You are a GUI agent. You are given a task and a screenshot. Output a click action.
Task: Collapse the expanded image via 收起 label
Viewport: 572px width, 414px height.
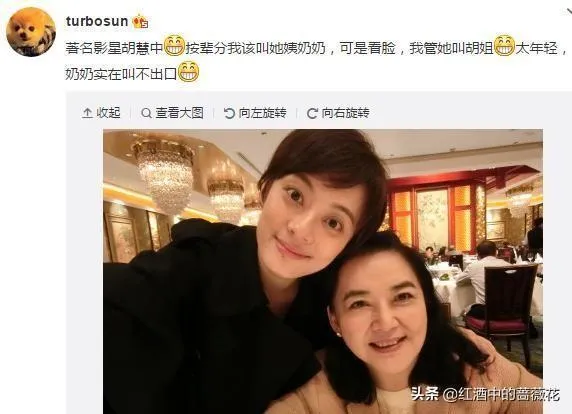coord(108,113)
